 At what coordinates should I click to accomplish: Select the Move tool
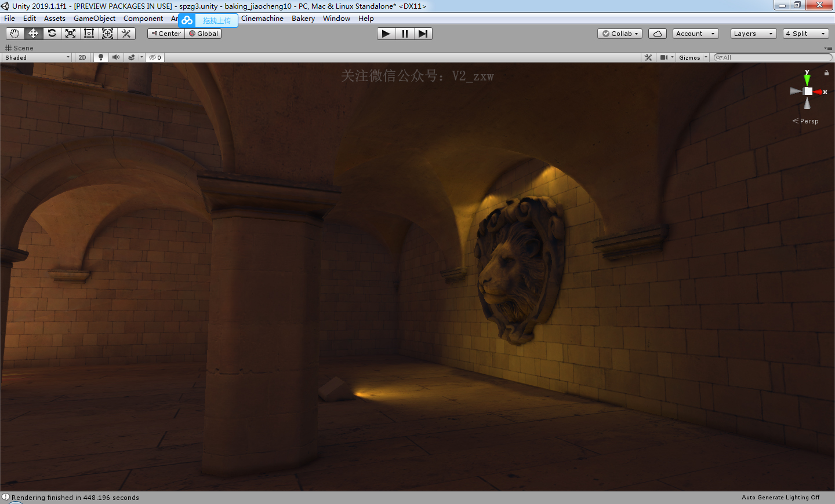tap(33, 34)
